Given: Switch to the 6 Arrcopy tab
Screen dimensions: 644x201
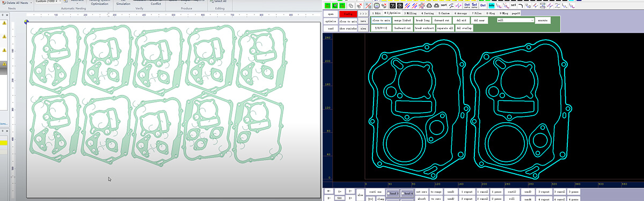Looking at the screenshot, I should (x=460, y=13).
